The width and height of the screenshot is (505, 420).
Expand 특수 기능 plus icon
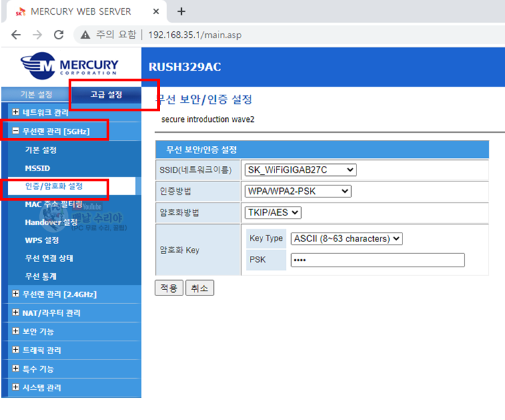[15, 369]
